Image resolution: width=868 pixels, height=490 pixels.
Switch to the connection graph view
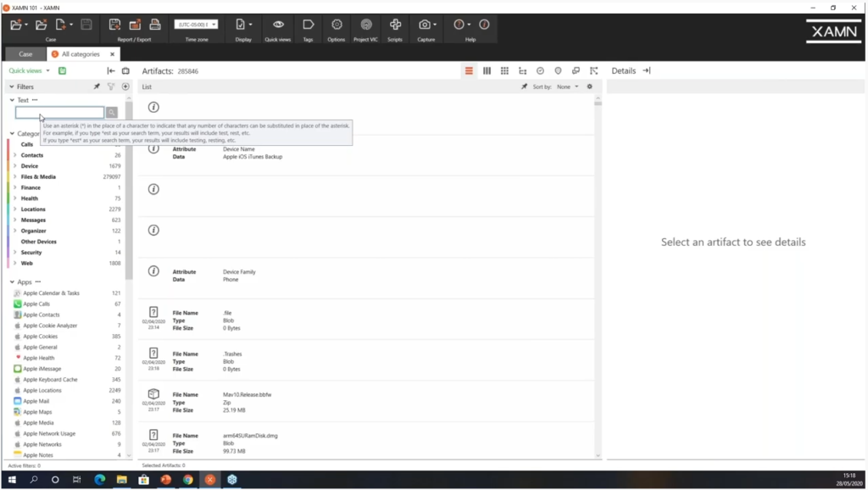594,71
